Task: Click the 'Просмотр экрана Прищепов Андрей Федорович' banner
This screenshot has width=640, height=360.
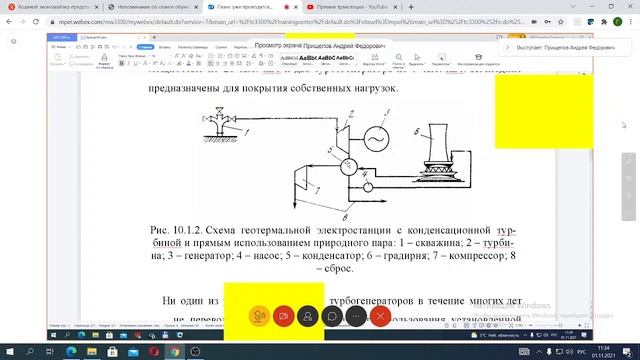Action: (320, 46)
